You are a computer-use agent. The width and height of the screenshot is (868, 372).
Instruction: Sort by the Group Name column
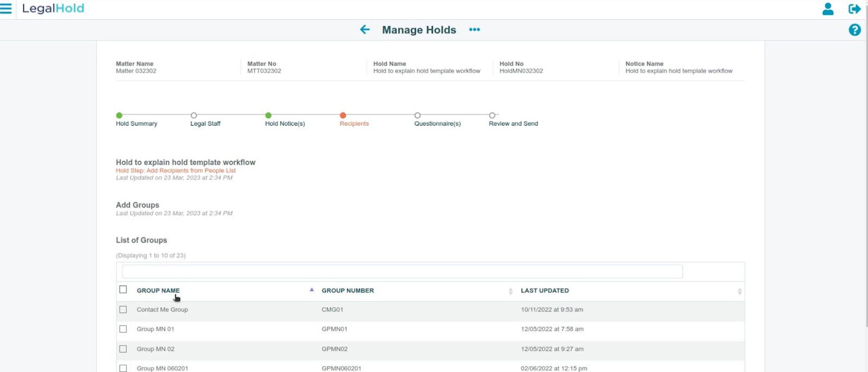[158, 291]
